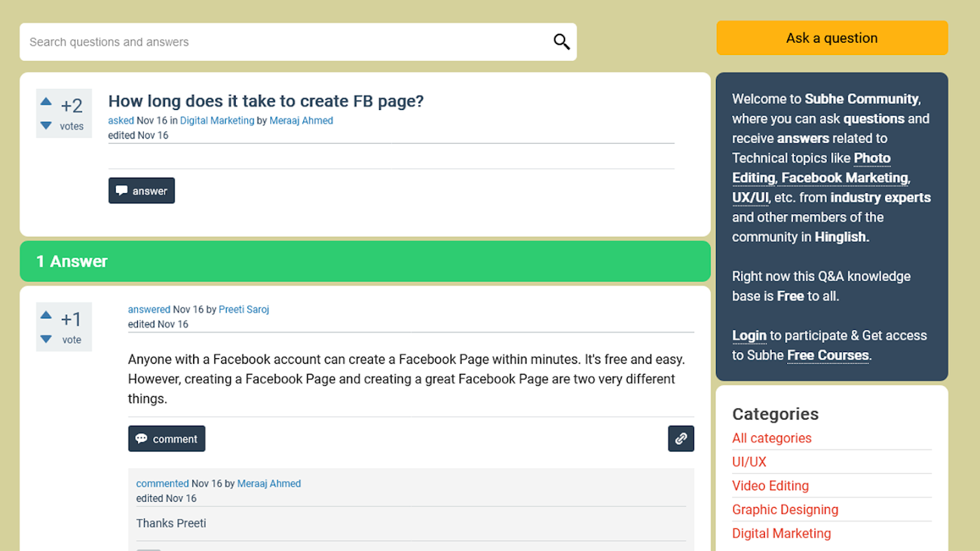The image size is (980, 551).
Task: Click the search magnifier icon
Action: 562,42
